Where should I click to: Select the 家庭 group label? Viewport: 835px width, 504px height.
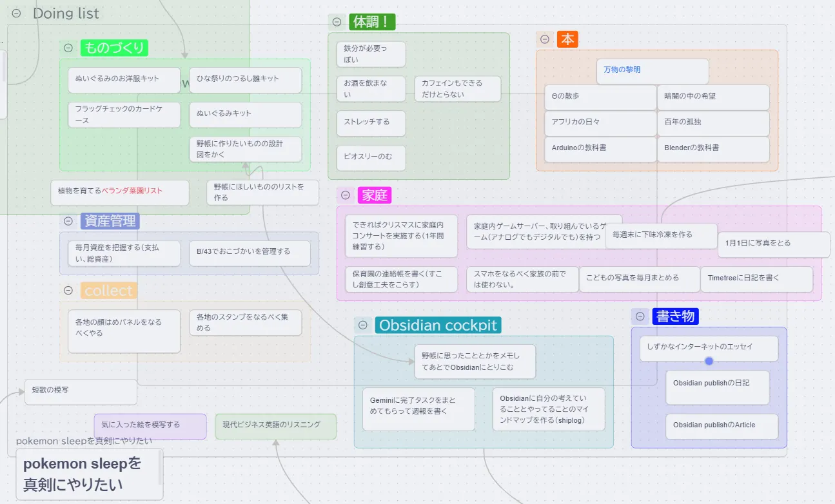[375, 195]
